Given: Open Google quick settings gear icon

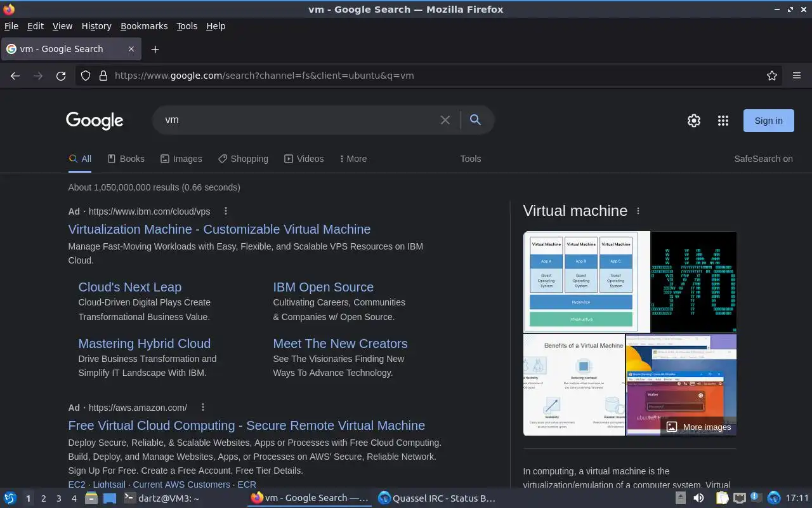Looking at the screenshot, I should tap(694, 121).
